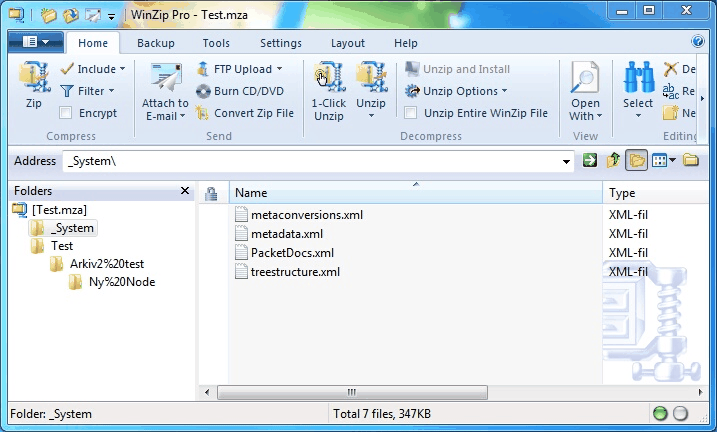Viewport: 717px width, 432px height.
Task: Switch to the Home tab
Action: [x=93, y=43]
